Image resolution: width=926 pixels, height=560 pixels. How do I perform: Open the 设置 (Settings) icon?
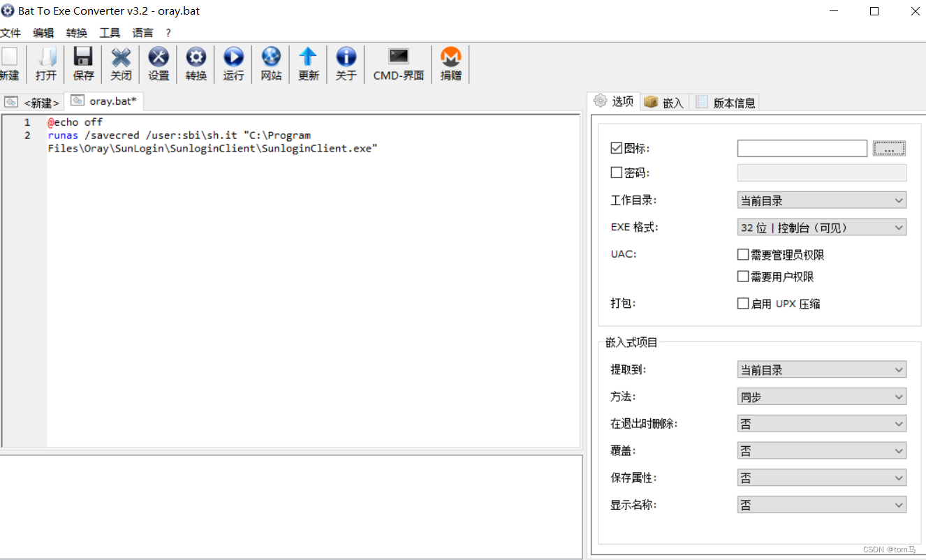click(x=159, y=64)
